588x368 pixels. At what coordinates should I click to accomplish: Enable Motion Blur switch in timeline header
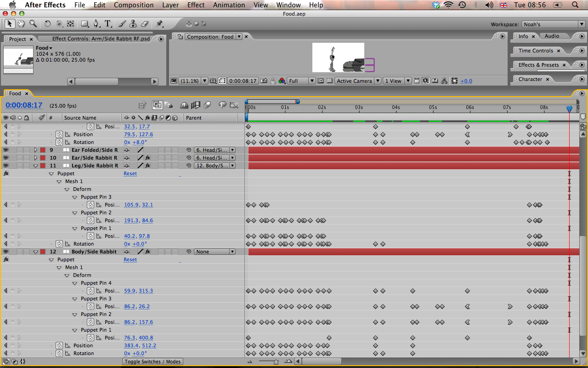pos(207,105)
